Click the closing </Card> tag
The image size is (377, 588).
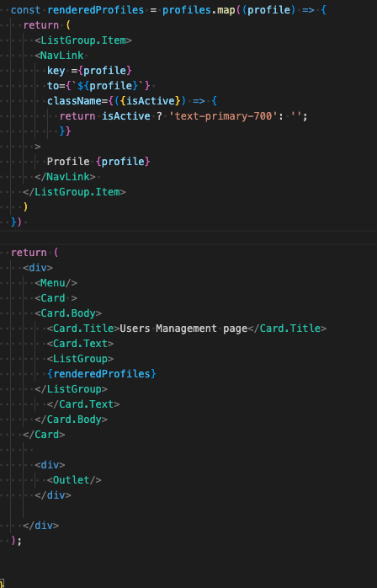pyautogui.click(x=44, y=435)
